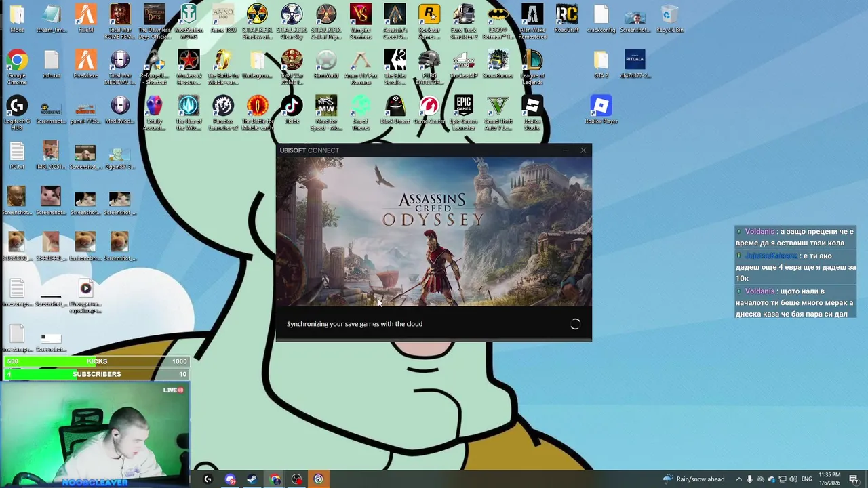The height and width of the screenshot is (488, 868).
Task: Open the Mods folder on the desktop
Action: pyautogui.click(x=17, y=19)
